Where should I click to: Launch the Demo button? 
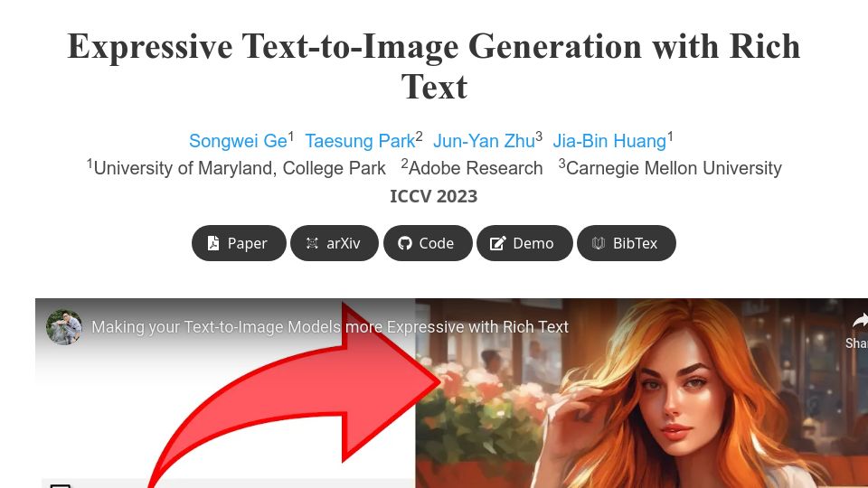pos(524,243)
